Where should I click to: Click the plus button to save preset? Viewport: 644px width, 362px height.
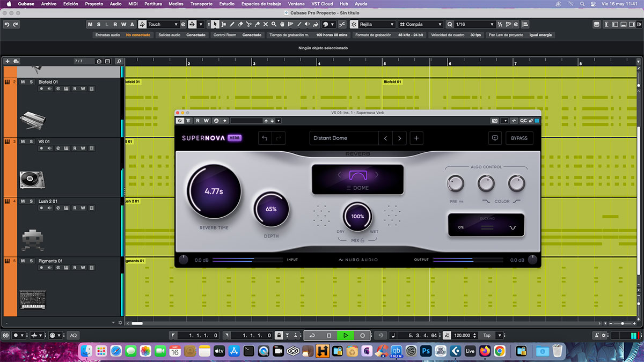tap(416, 138)
